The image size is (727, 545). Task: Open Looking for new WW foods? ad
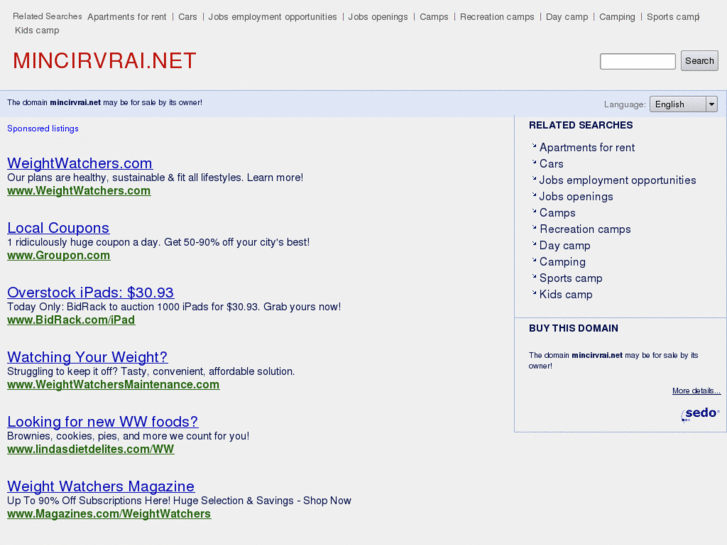click(x=102, y=421)
